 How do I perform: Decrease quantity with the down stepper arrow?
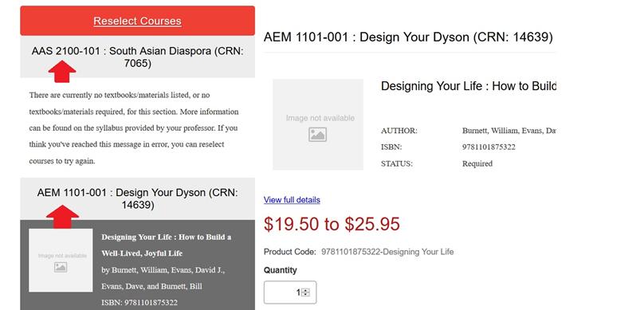click(x=305, y=294)
